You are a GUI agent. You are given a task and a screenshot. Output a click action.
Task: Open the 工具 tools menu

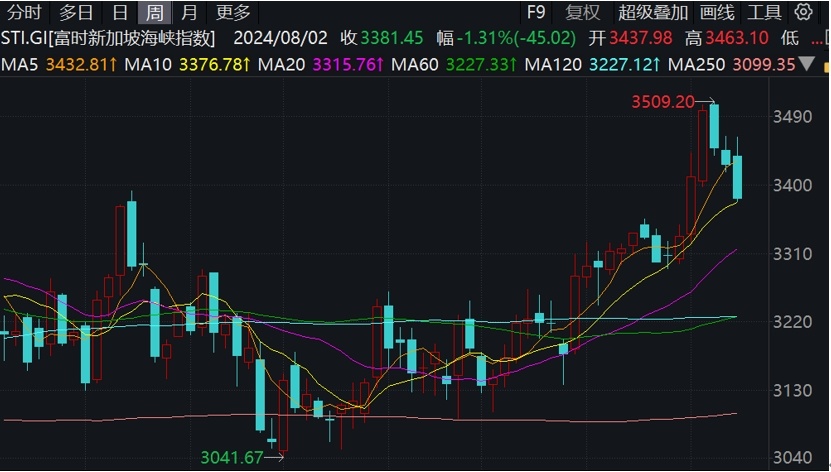pos(764,12)
